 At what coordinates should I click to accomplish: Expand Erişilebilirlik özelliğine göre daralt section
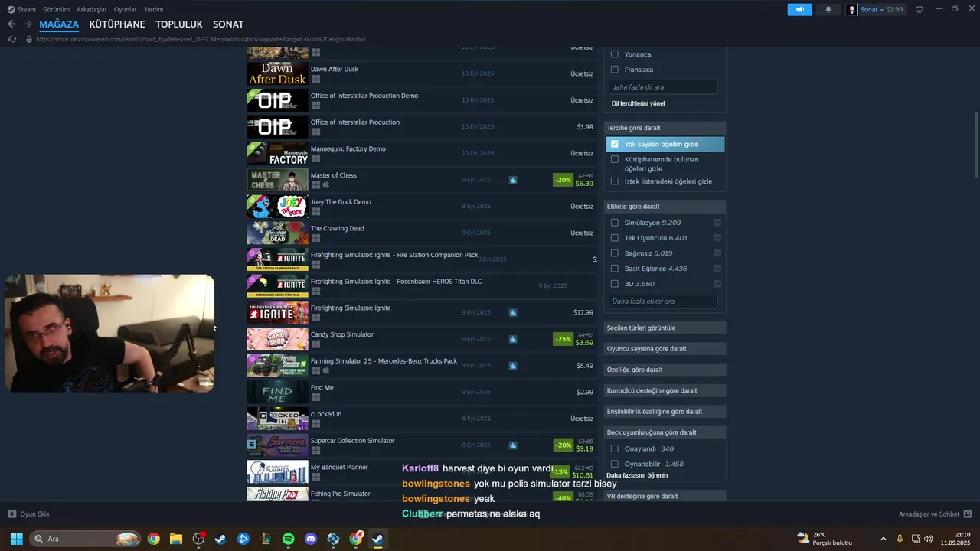pyautogui.click(x=665, y=412)
